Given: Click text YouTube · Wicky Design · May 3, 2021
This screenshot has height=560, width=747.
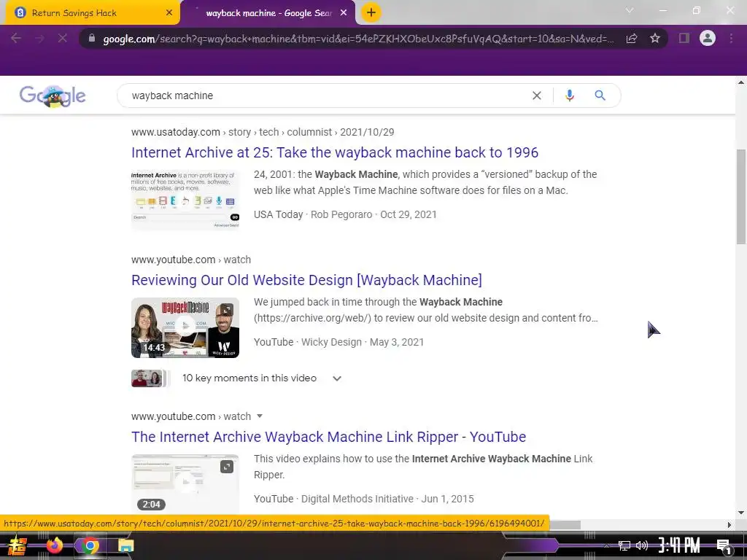Looking at the screenshot, I should (x=338, y=342).
